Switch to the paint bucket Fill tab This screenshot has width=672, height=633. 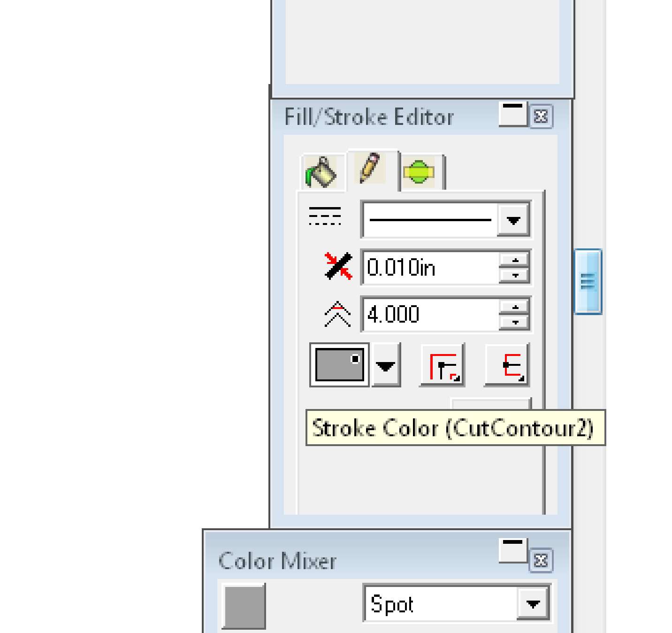pyautogui.click(x=322, y=172)
